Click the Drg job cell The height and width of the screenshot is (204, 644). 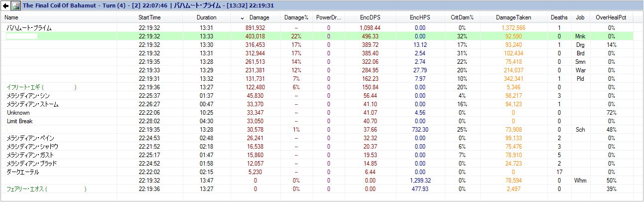[x=580, y=45]
